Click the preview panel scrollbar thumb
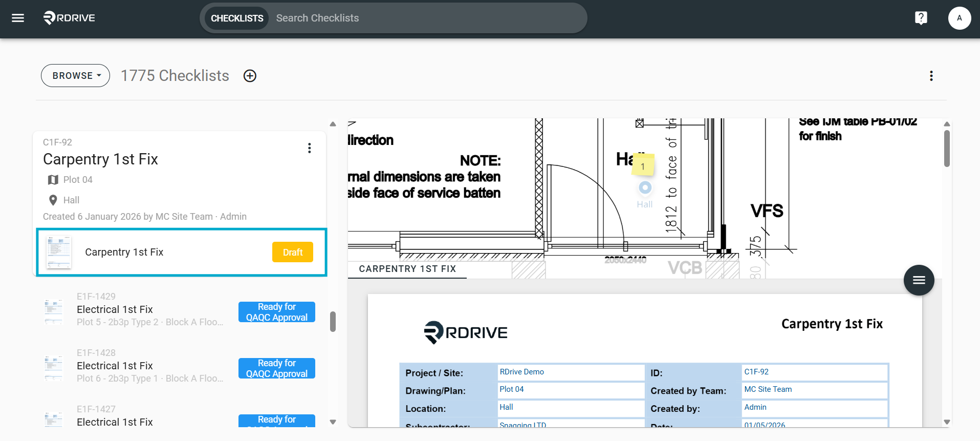 [947, 149]
